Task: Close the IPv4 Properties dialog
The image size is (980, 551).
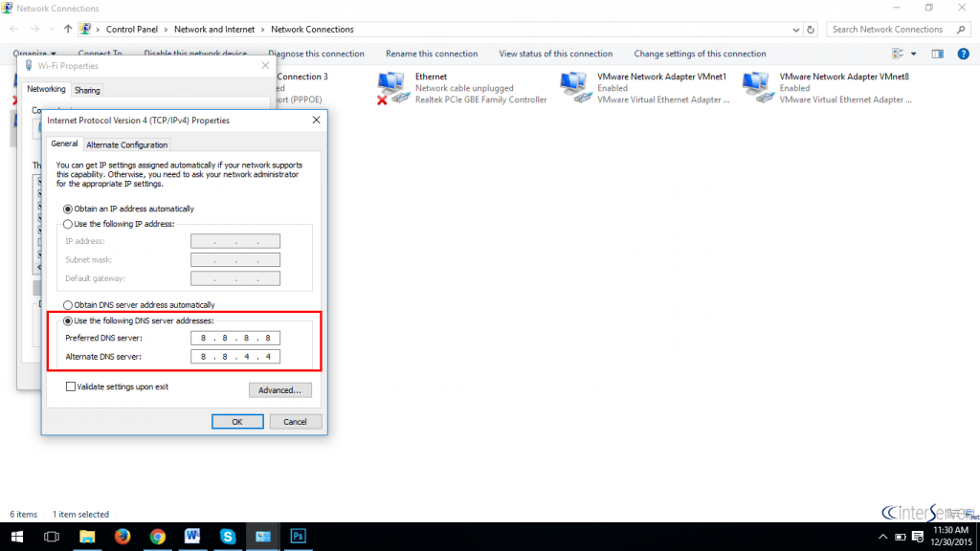Action: (x=316, y=120)
